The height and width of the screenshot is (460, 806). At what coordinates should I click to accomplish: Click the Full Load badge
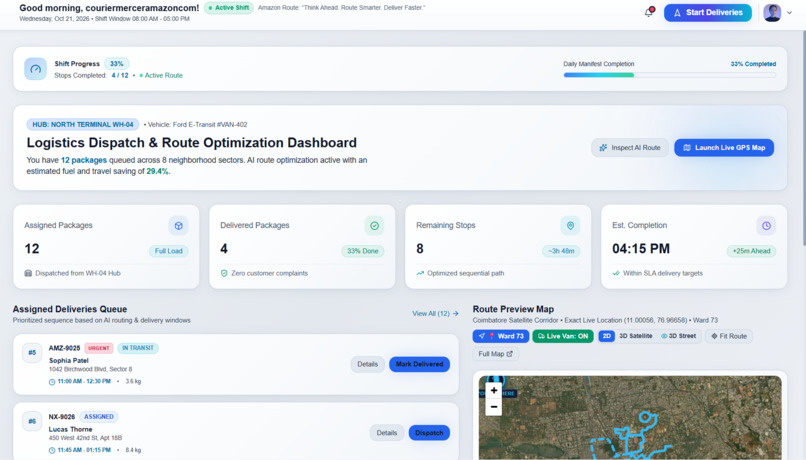[x=169, y=251]
